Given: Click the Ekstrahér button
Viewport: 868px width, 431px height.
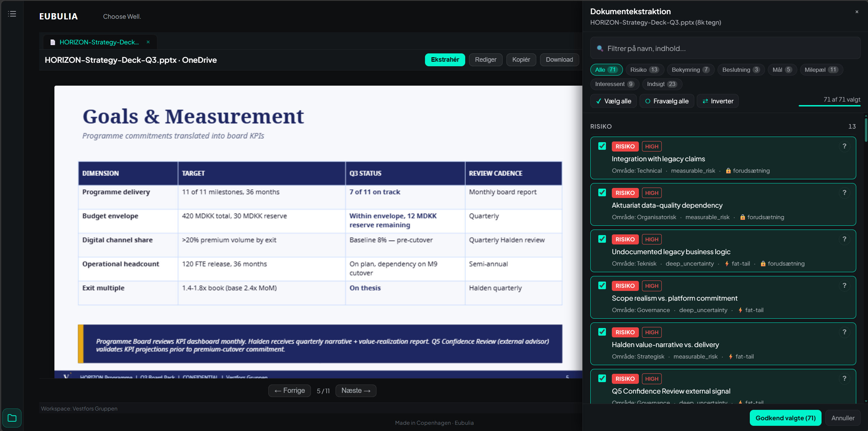Looking at the screenshot, I should pyautogui.click(x=445, y=60).
